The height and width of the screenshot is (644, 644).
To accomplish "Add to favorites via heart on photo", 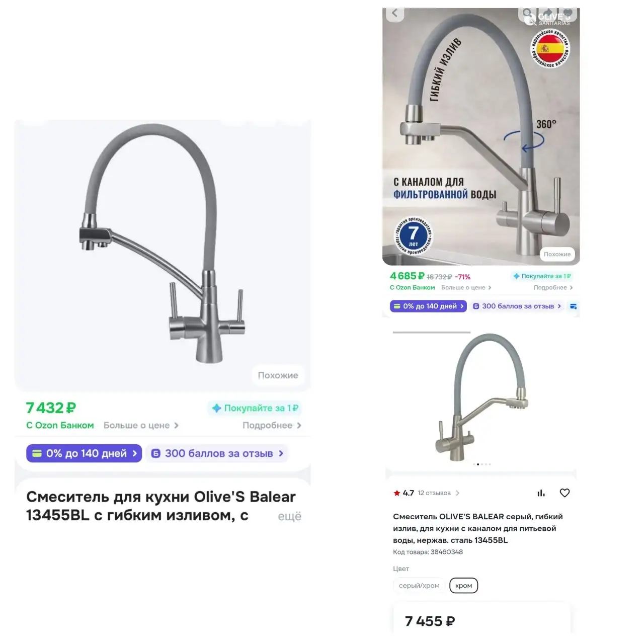I will (x=568, y=13).
